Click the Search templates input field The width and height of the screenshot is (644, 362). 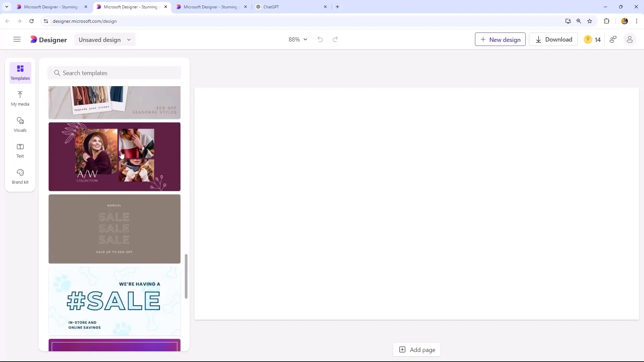pyautogui.click(x=116, y=72)
